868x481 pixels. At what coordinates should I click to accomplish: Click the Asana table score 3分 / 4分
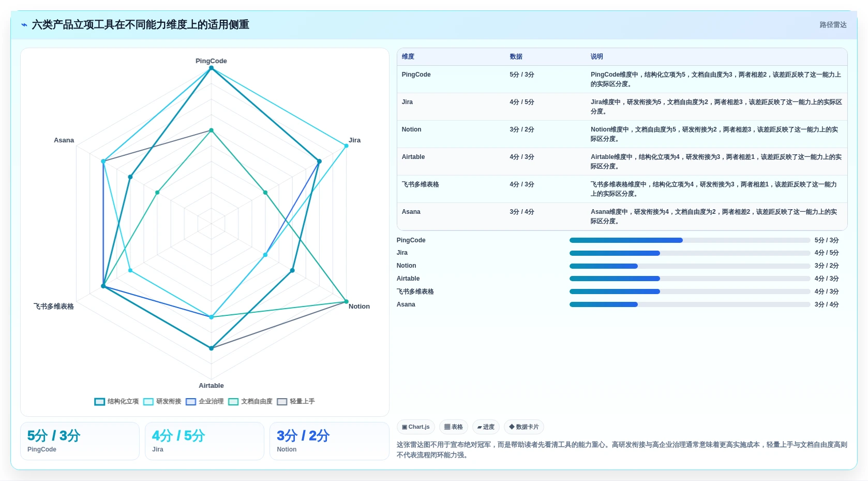coord(522,212)
